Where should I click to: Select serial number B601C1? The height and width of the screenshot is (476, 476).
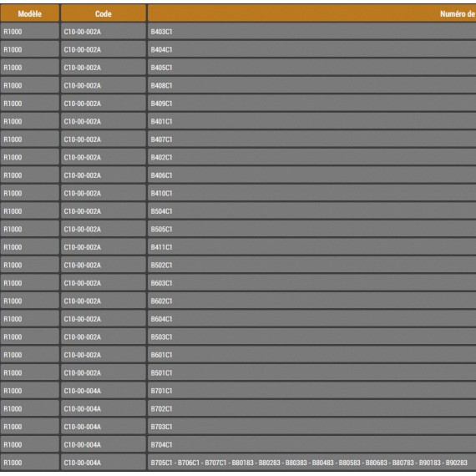[161, 355]
